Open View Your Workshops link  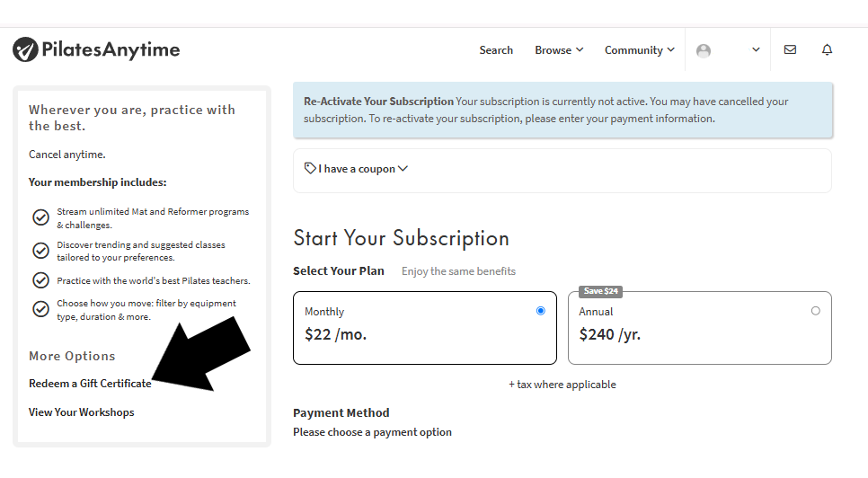(82, 412)
